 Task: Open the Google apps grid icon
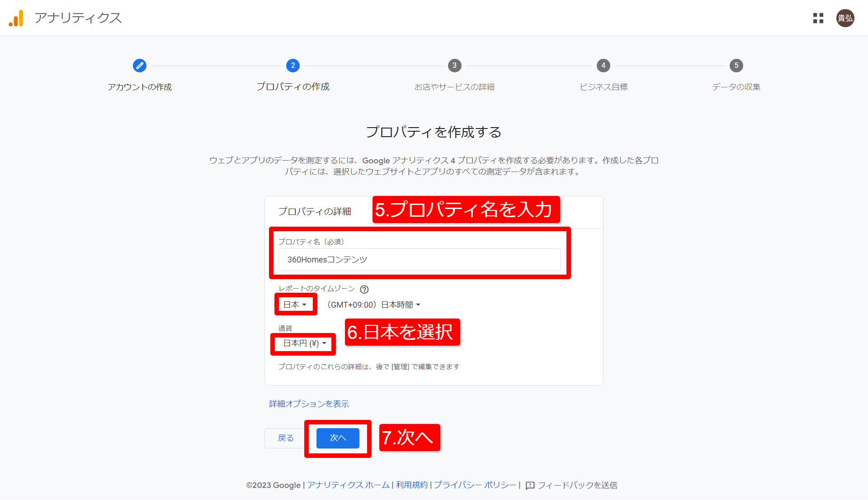click(818, 18)
